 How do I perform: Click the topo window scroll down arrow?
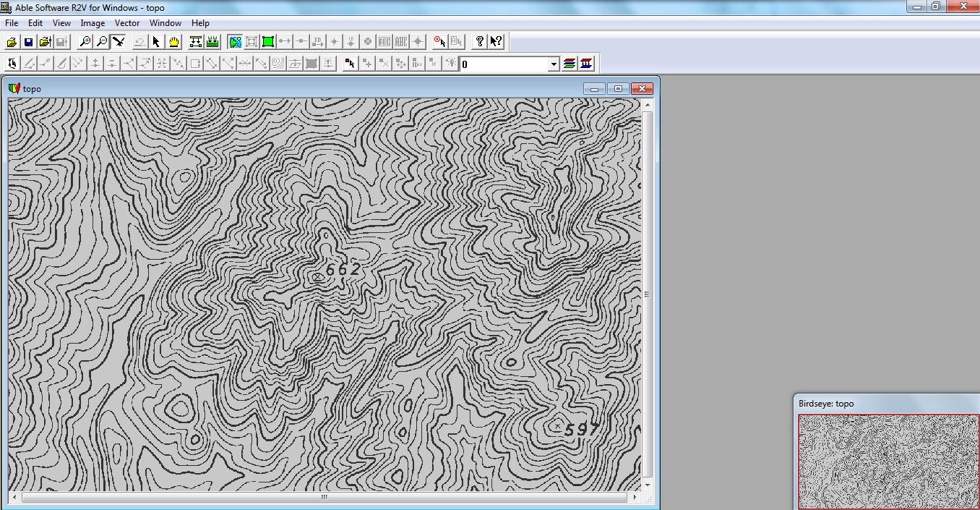[647, 485]
